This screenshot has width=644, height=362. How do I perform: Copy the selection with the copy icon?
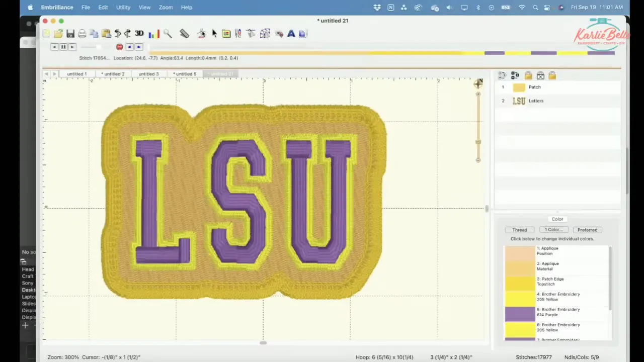pos(94,34)
